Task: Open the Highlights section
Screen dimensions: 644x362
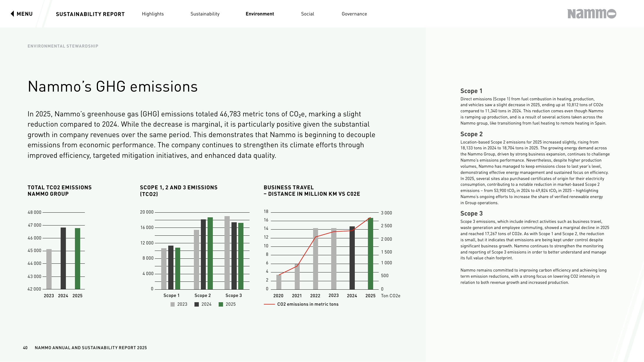Action: [x=153, y=14]
